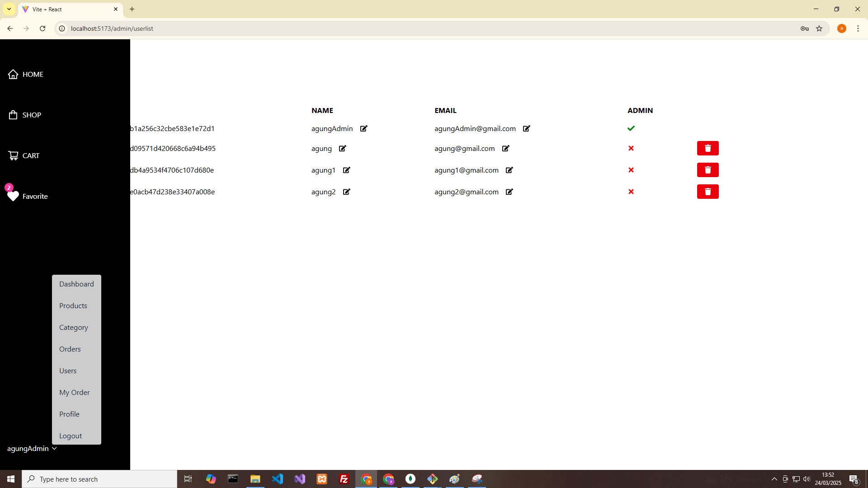Open the SHOP page via the bag icon
This screenshot has height=488, width=868.
pyautogui.click(x=13, y=115)
